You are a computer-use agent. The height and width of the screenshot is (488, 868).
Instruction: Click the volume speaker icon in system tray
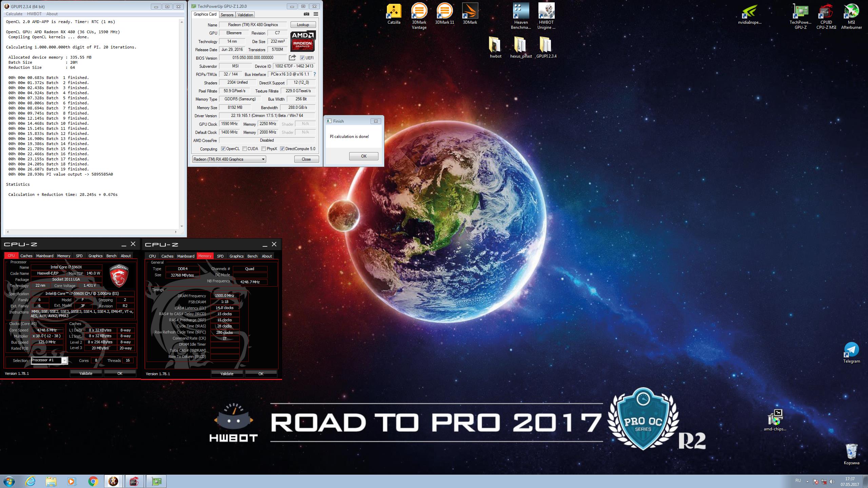[832, 482]
